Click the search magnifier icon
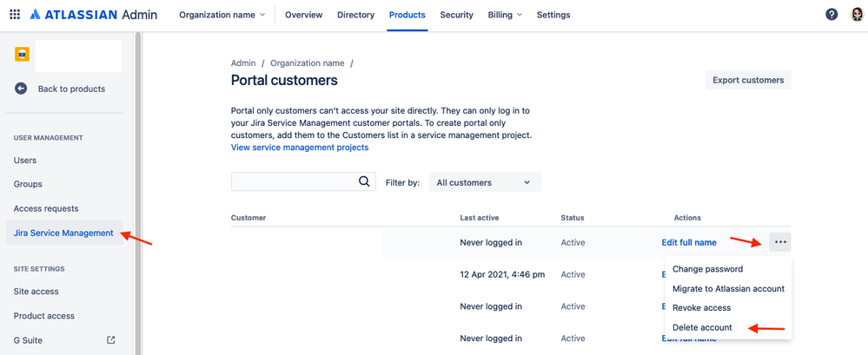The image size is (868, 355). 364,181
